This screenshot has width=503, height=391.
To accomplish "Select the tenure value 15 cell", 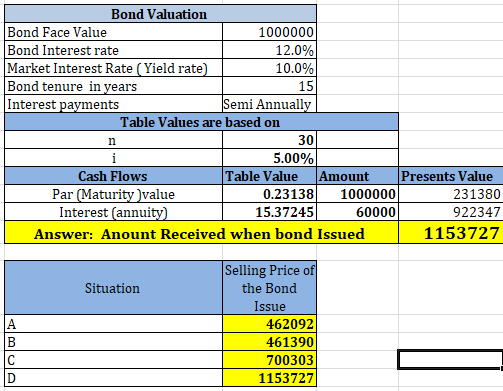I will pos(269,86).
